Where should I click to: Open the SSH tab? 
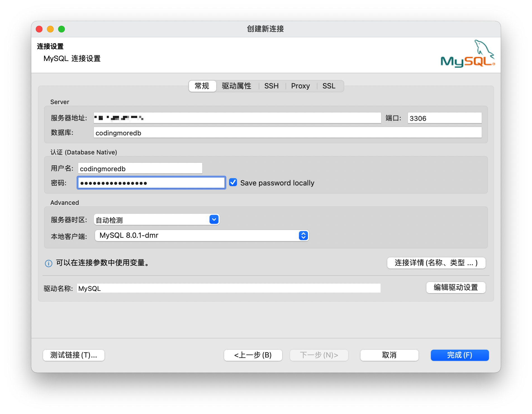271,86
